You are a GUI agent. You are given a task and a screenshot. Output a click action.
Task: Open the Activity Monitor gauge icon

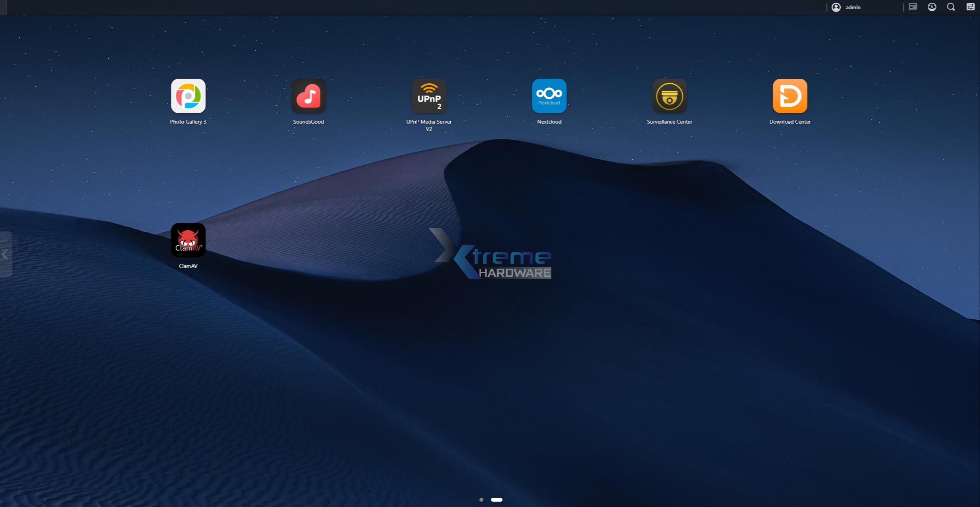(x=932, y=7)
